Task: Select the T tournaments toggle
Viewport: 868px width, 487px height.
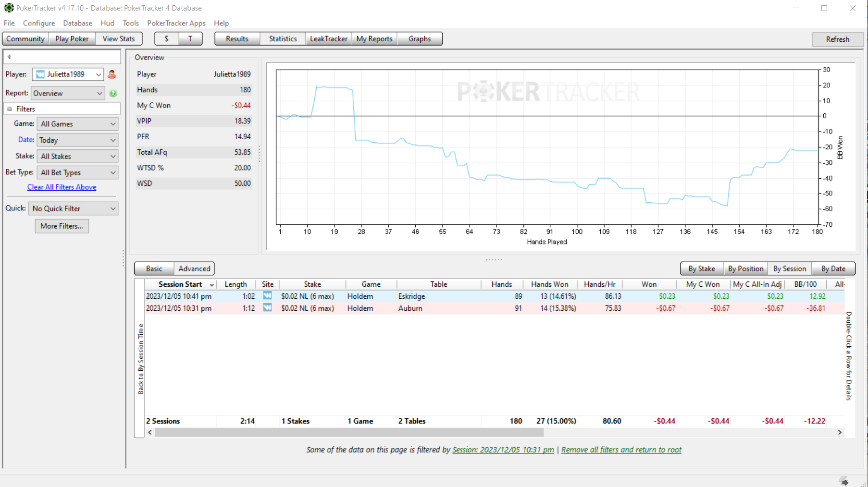Action: click(x=190, y=39)
